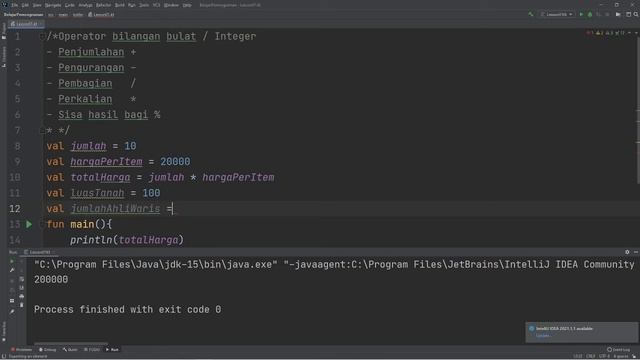640x360 pixels.
Task: Open the Favorites side tool window
Action: [x=4, y=331]
